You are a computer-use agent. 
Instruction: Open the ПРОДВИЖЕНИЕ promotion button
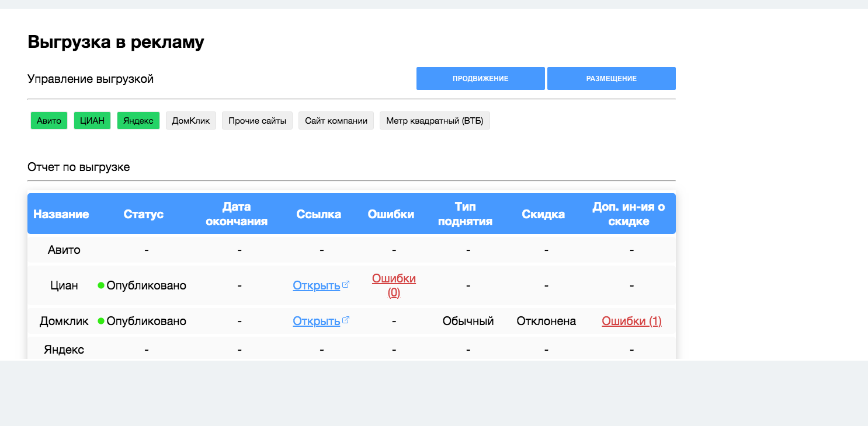tap(481, 79)
